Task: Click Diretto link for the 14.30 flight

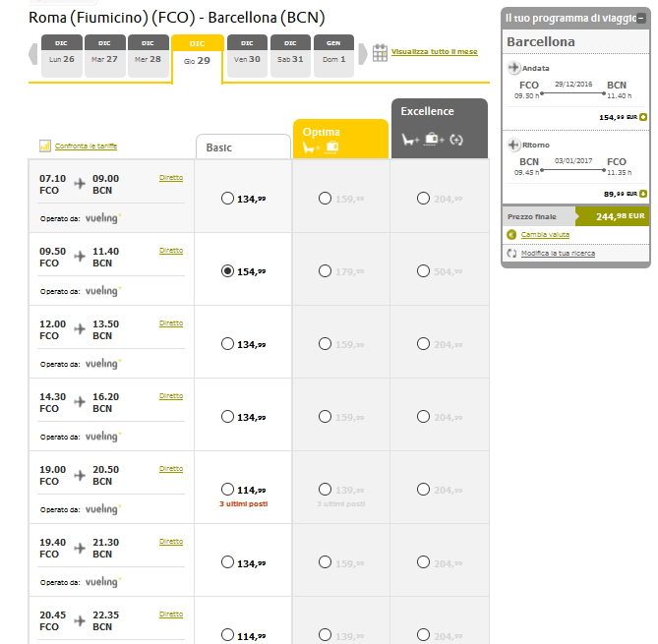Action: pyautogui.click(x=171, y=396)
